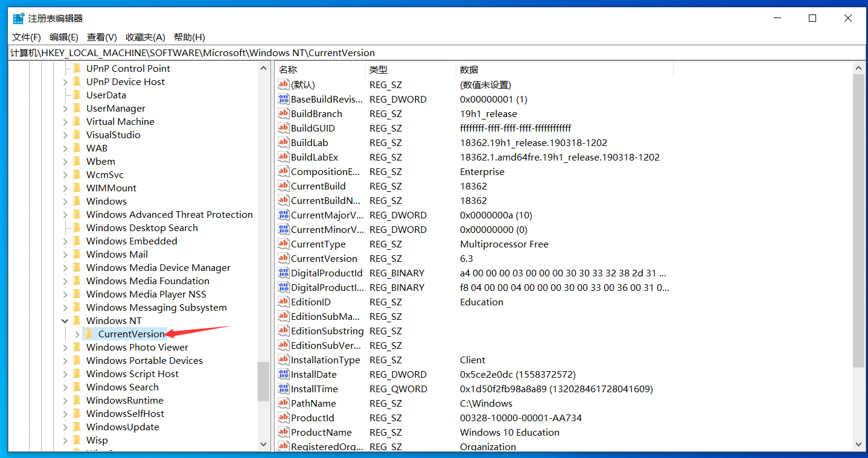Open the 文件(F) menu
This screenshot has width=868, height=458.
click(x=27, y=37)
